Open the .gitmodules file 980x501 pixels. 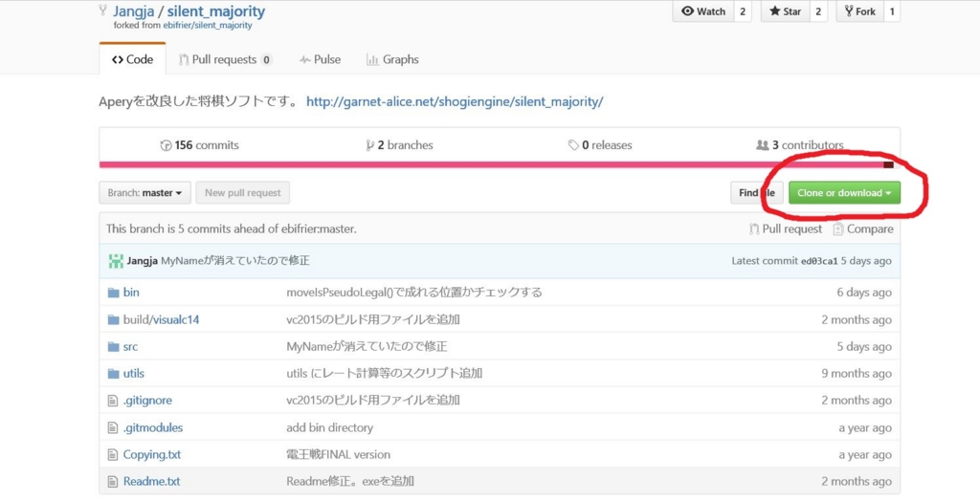tap(153, 428)
